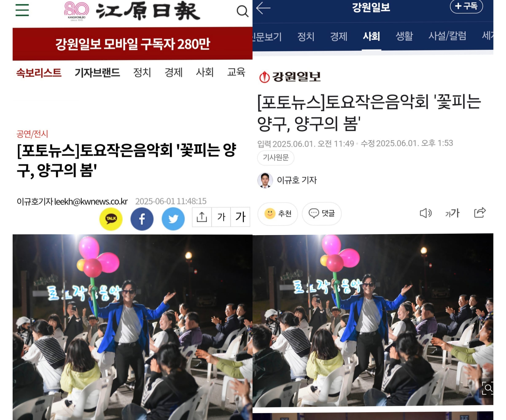Click the 추천 recommend button
This screenshot has width=506, height=420.
pos(278,214)
